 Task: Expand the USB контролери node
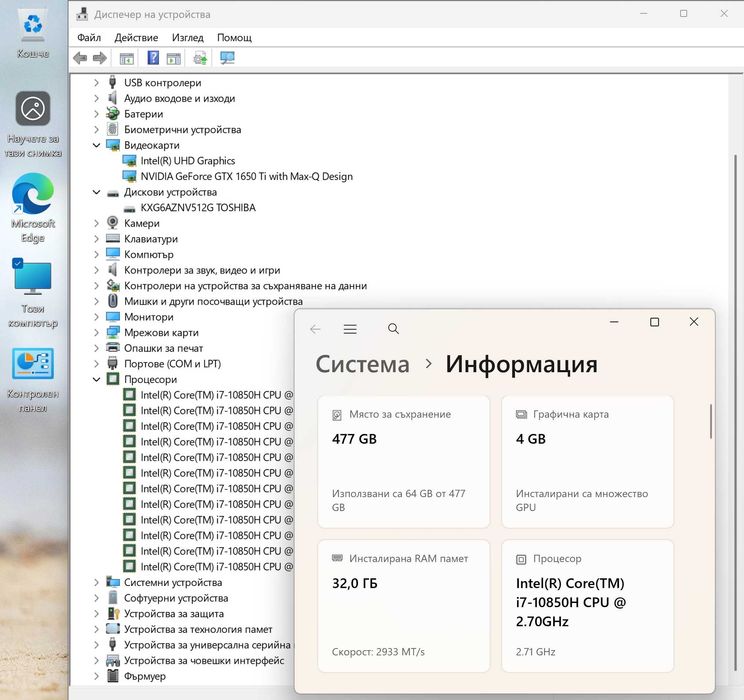[96, 83]
